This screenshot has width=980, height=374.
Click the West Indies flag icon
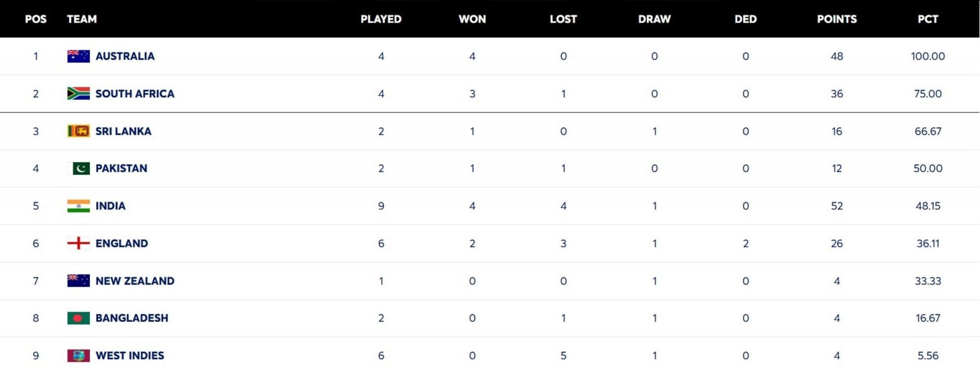[79, 356]
